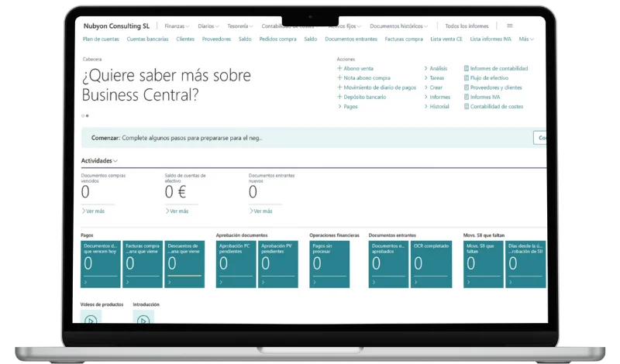620x364 pixels.
Task: Expand the Informes action group
Action: click(x=437, y=97)
